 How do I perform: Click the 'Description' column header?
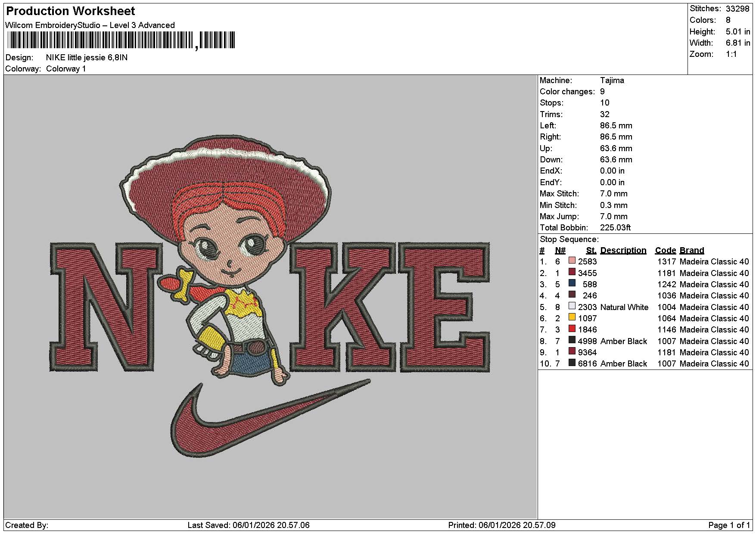click(x=623, y=250)
